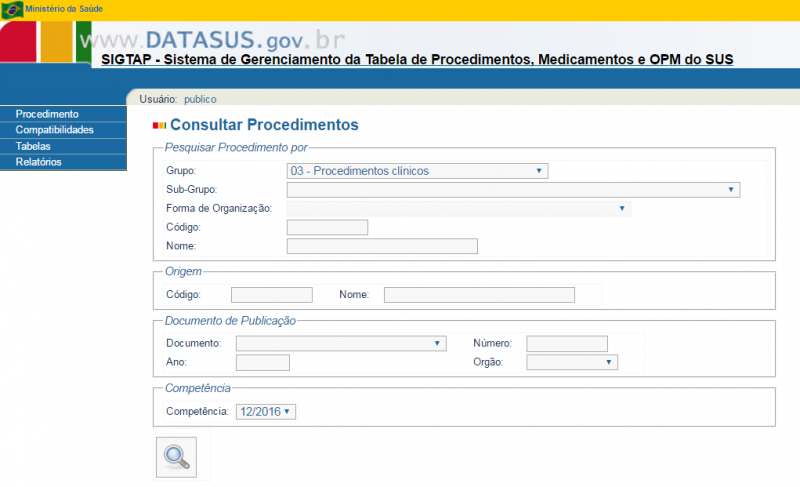This screenshot has width=800, height=487.
Task: Open the Relatórios menu
Action: click(63, 162)
